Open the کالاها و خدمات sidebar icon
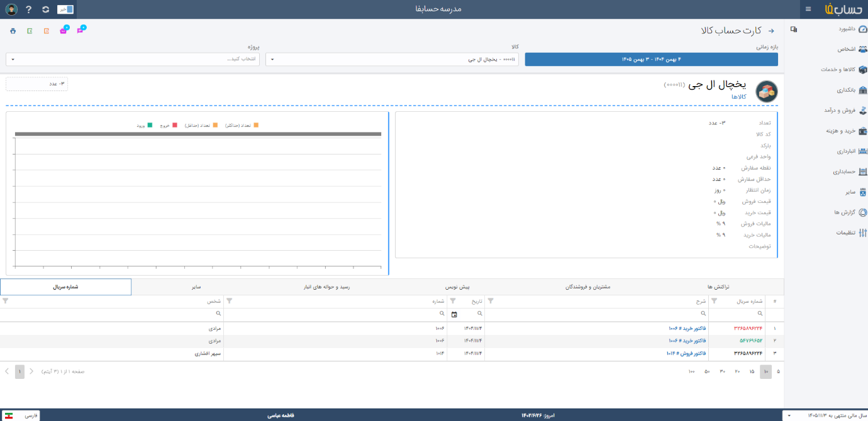This screenshot has width=868, height=421. pos(862,70)
